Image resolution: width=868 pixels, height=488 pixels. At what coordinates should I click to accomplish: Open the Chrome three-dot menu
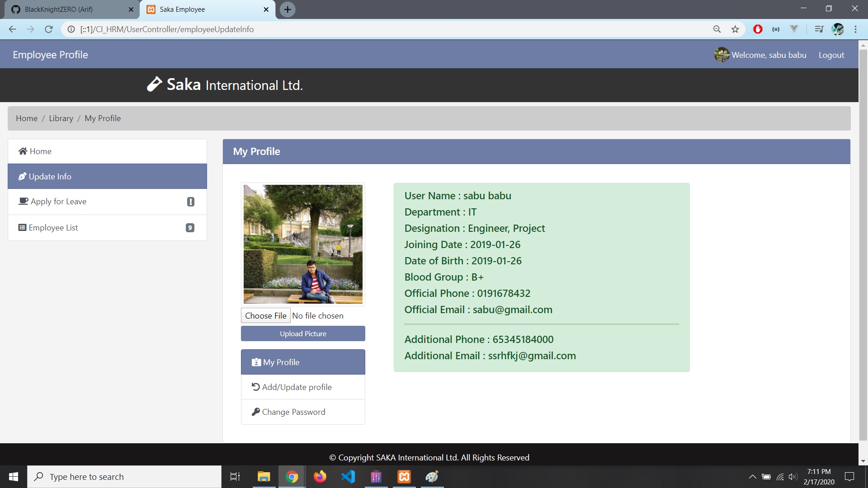[856, 29]
